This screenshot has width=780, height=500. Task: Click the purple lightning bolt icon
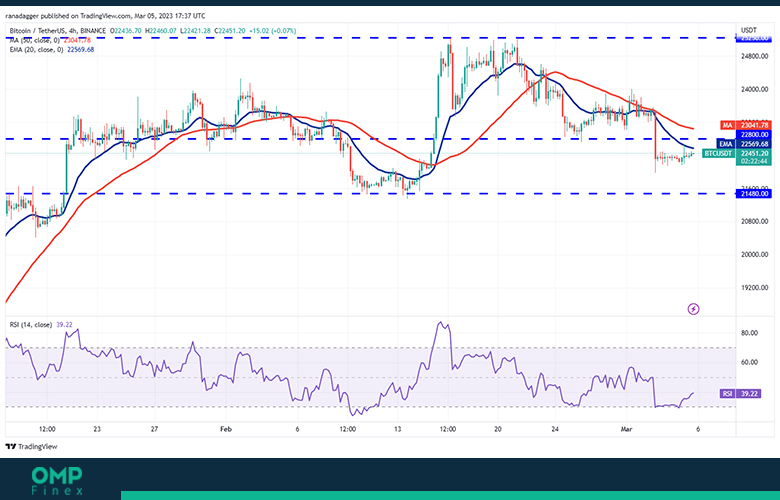click(x=693, y=309)
